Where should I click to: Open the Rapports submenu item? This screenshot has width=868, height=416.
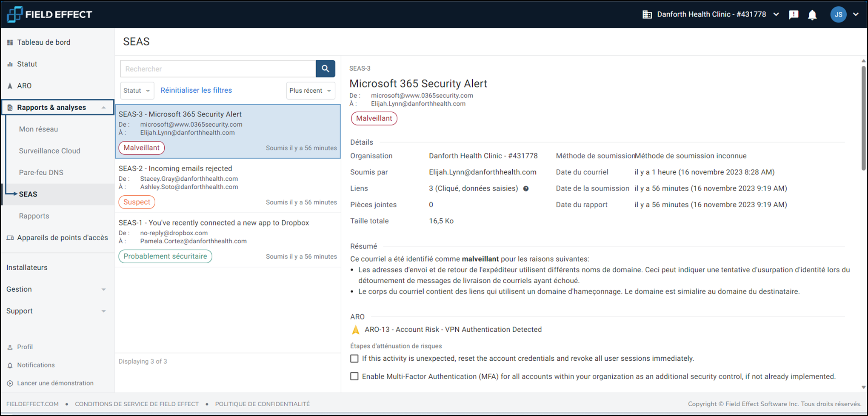(34, 216)
